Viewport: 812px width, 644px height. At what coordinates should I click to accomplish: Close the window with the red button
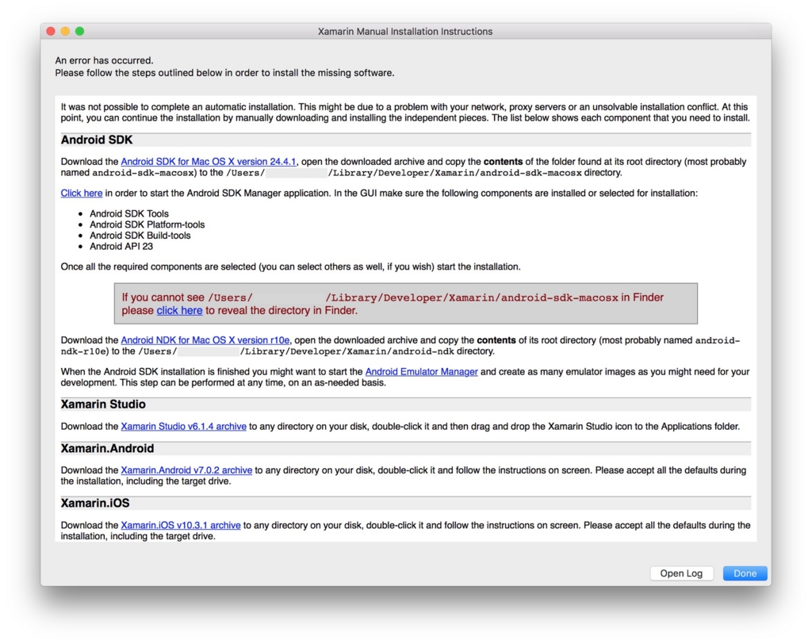(51, 31)
